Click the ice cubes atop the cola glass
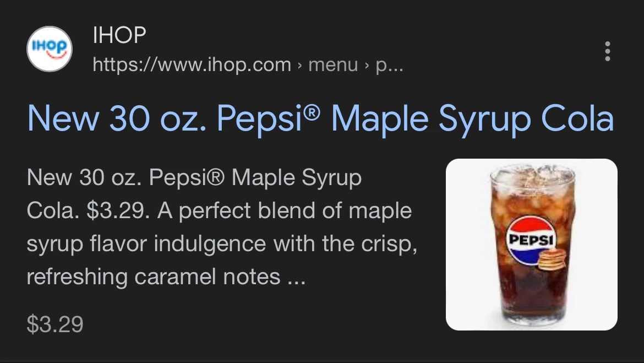The width and height of the screenshot is (644, 363). tap(531, 179)
